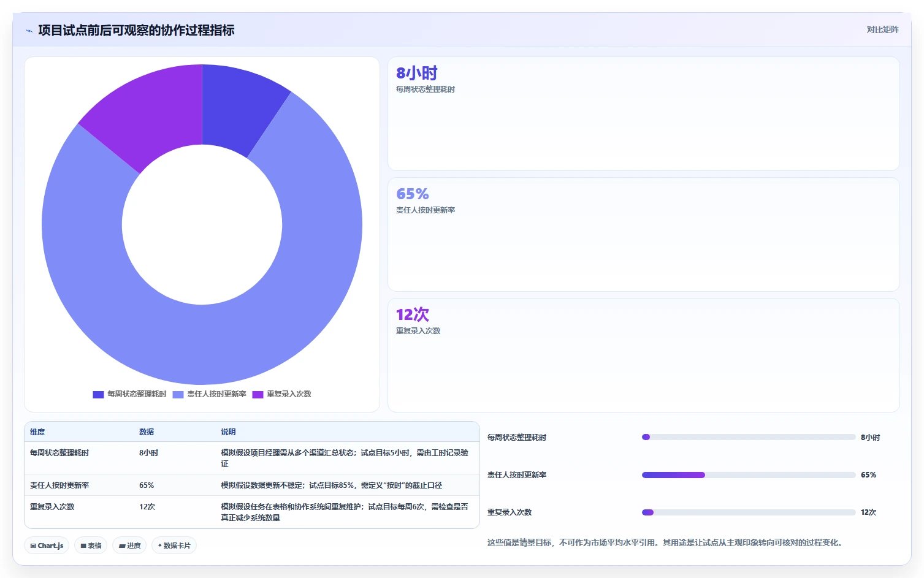Click 重复录入次数 cell in table

pyautogui.click(x=52, y=507)
